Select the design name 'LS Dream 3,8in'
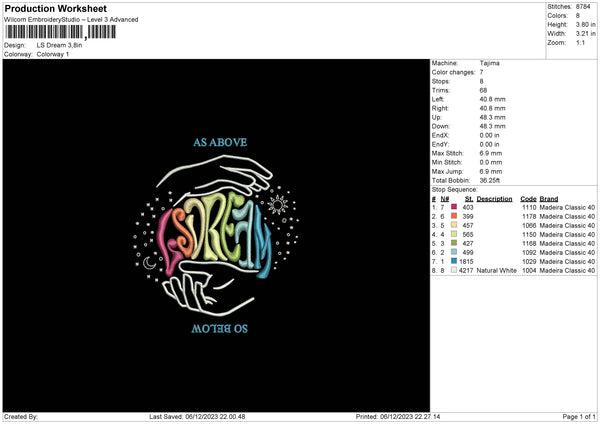 click(59, 45)
